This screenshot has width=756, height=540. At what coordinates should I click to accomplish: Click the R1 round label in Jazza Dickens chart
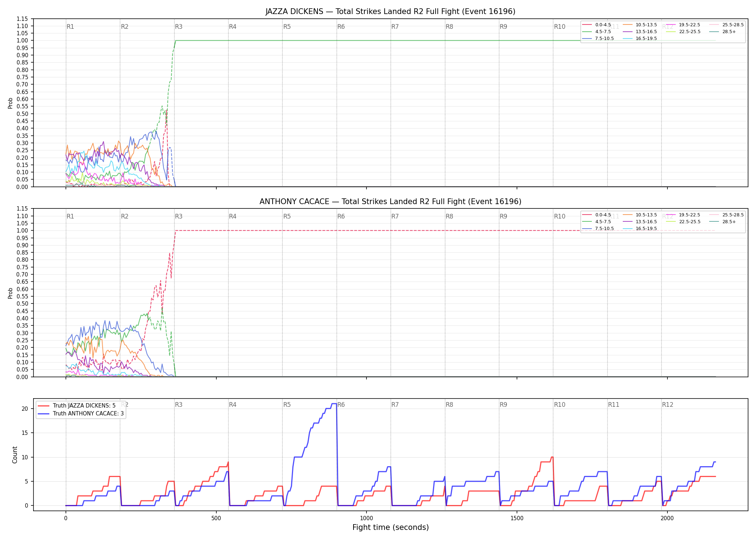[x=70, y=27]
